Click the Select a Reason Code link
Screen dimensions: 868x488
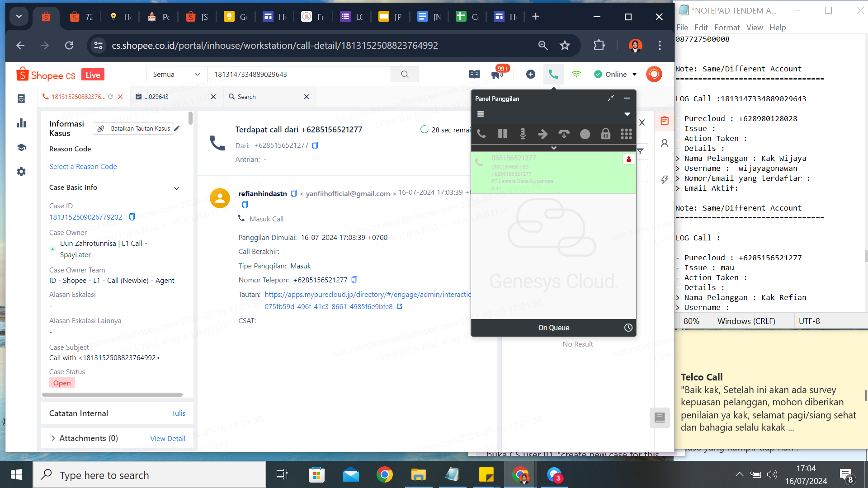point(83,166)
